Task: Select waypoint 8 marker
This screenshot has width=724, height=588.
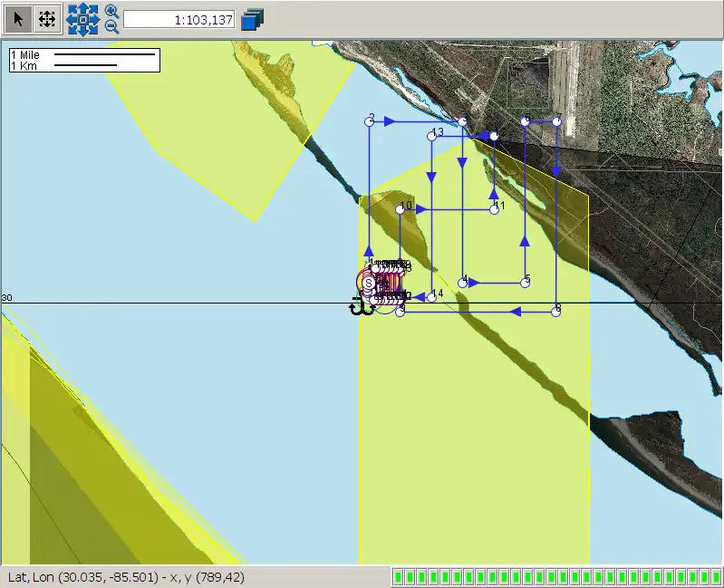Action: pyautogui.click(x=556, y=312)
